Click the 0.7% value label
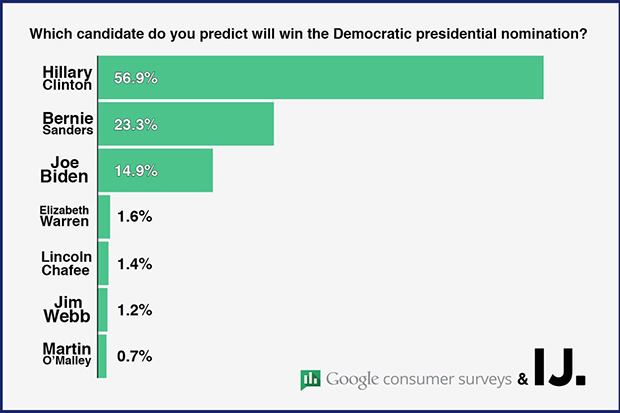The height and width of the screenshot is (413, 620). [x=134, y=357]
